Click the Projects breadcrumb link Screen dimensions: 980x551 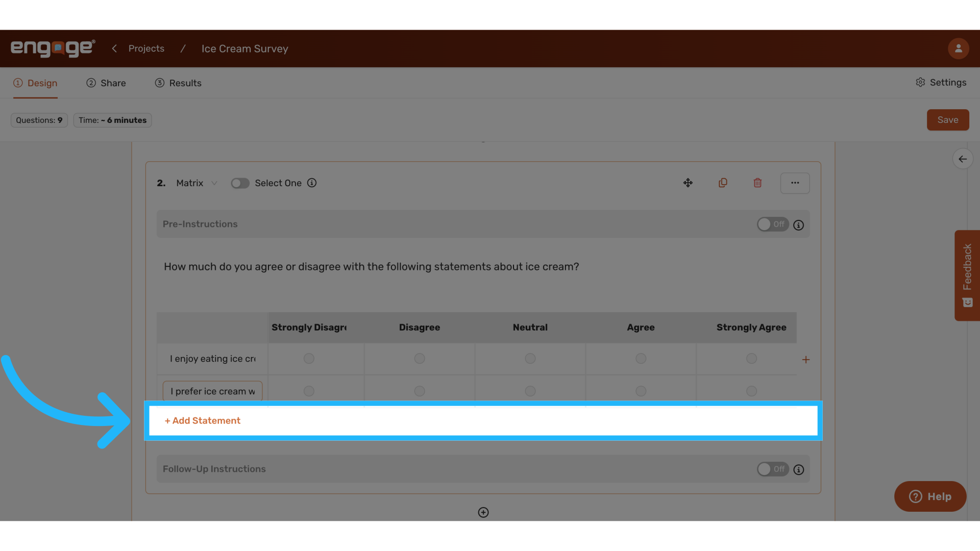[146, 48]
